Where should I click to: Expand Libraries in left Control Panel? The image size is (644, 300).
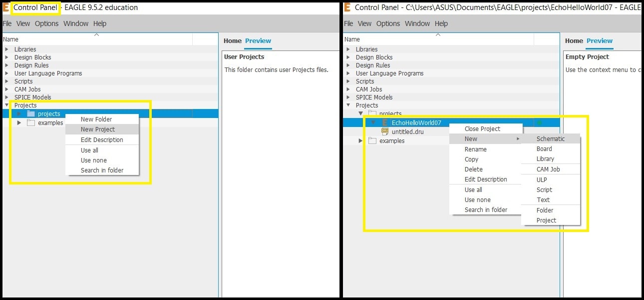click(x=6, y=49)
